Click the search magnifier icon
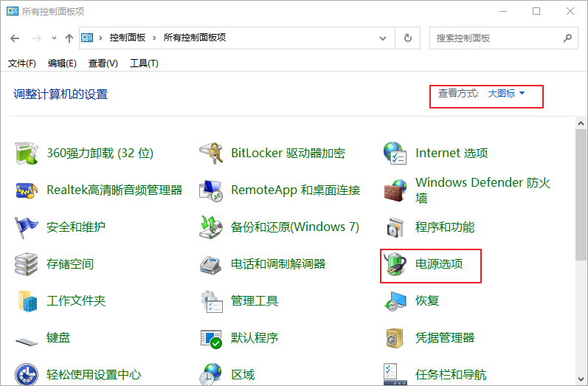Screen dimensions: 588x386 pos(567,38)
